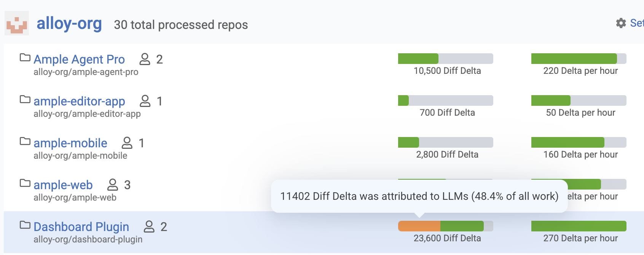Viewport: 644px width, 255px height.
Task: Click folder icon beside Dashboard Plugin
Action: pyautogui.click(x=25, y=225)
